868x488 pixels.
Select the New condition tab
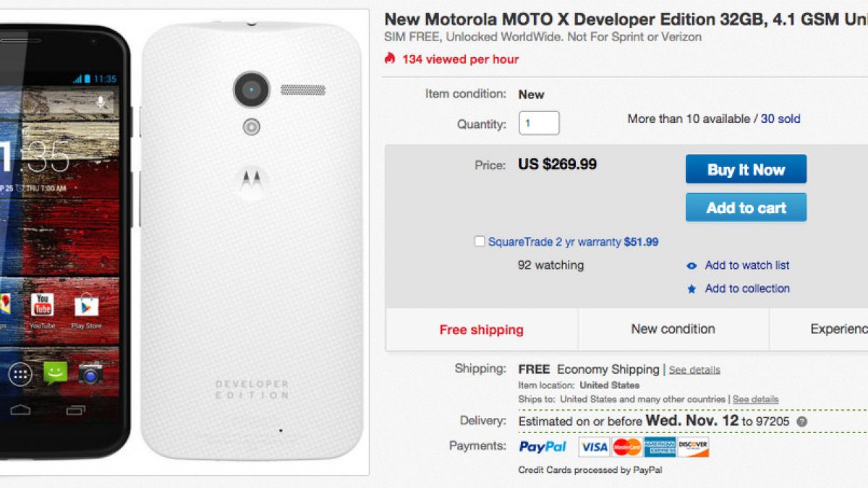coord(673,329)
